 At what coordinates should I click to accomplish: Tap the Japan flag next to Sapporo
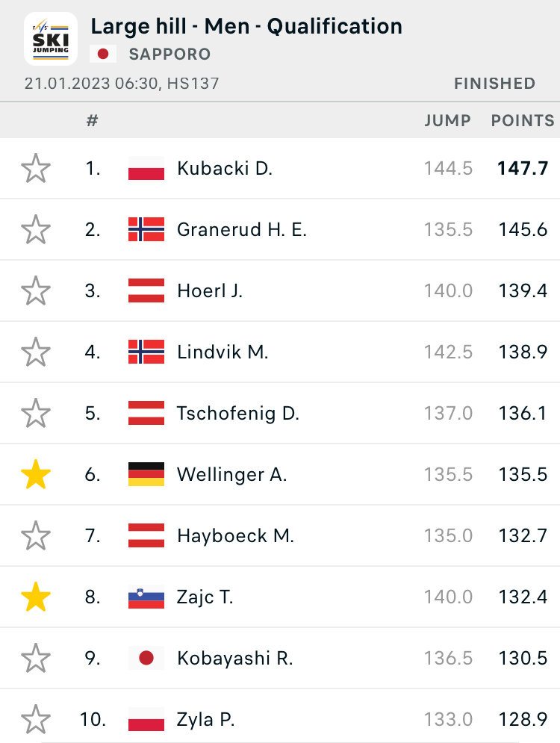pos(103,54)
